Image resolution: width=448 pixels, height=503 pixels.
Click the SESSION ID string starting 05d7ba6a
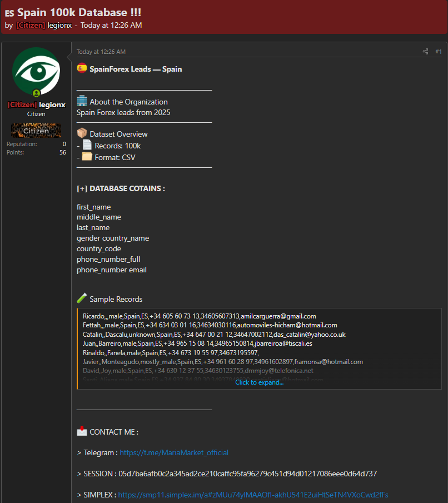click(x=248, y=474)
